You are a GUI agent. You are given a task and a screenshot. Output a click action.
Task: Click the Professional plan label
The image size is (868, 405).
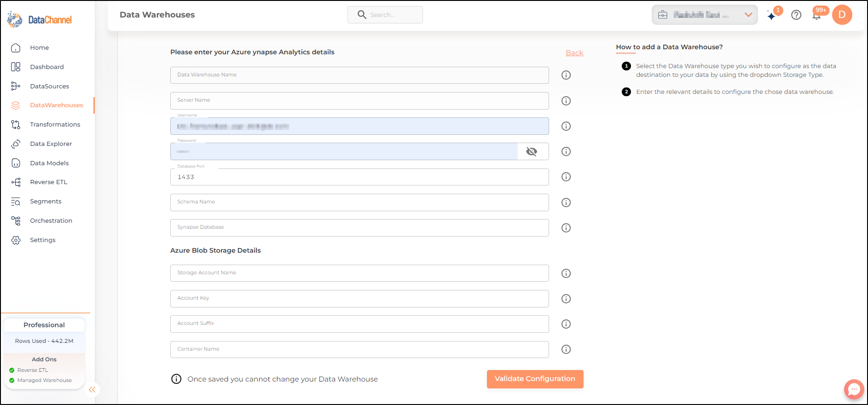(x=44, y=325)
